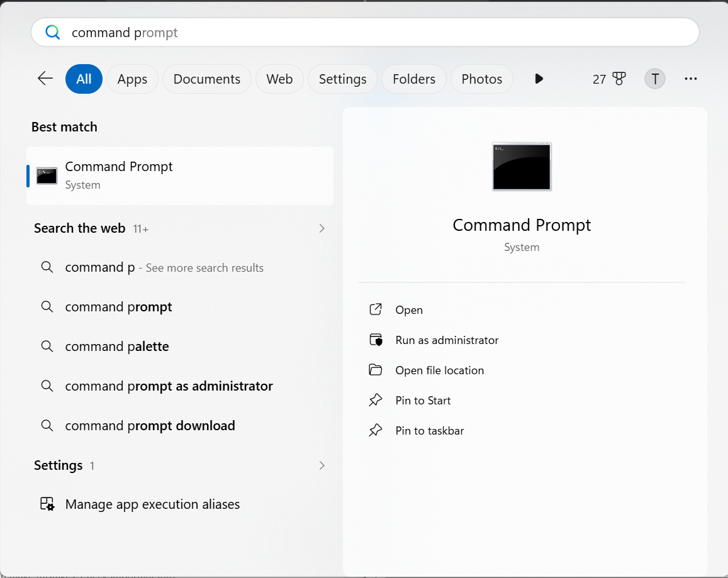Click the pin icon next to Pin to taskbar
Screen dimensions: 728x578
tap(376, 430)
